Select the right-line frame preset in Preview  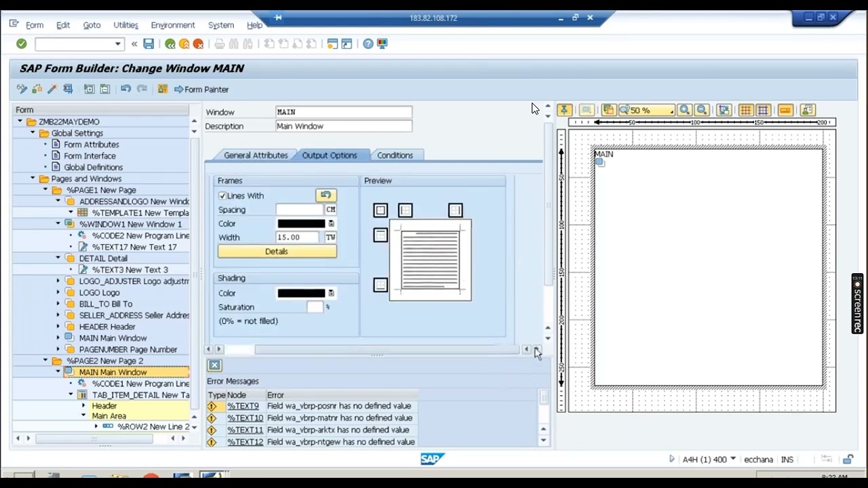[x=455, y=211]
